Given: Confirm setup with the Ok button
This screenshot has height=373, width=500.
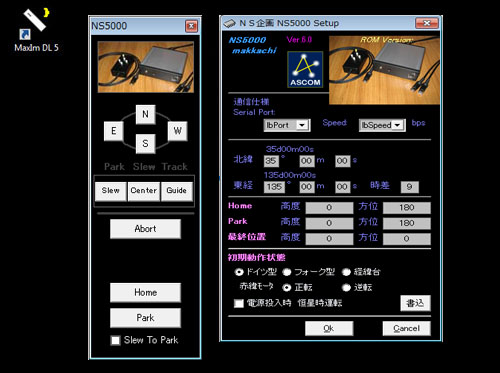Looking at the screenshot, I should coord(329,328).
